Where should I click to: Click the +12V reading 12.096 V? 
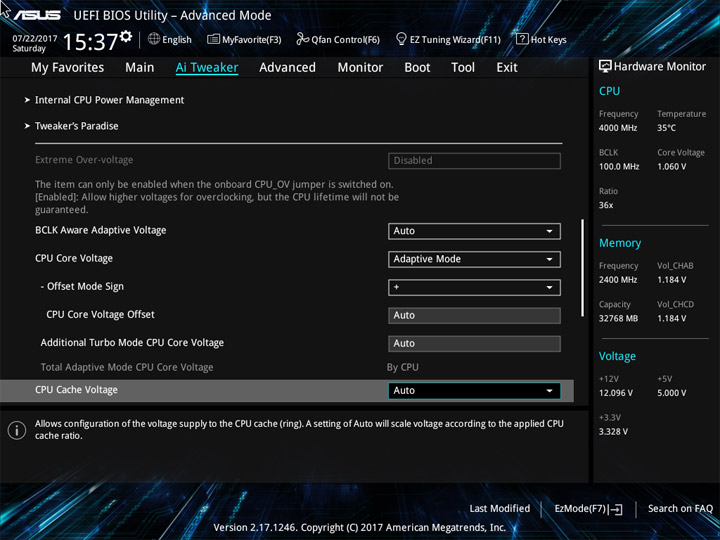616,393
